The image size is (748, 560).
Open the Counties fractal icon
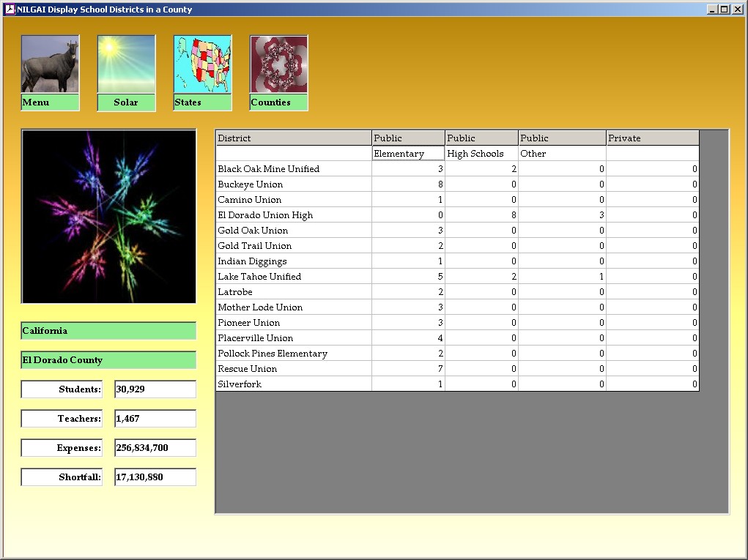278,64
